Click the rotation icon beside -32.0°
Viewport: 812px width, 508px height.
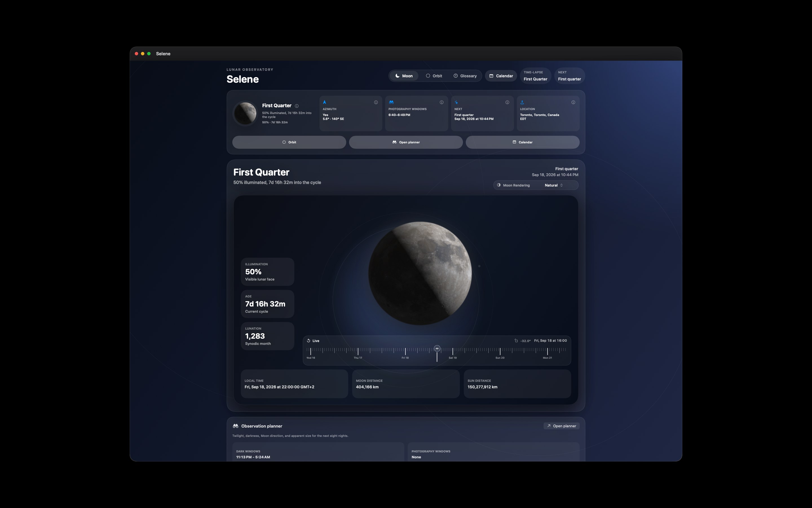tap(516, 341)
